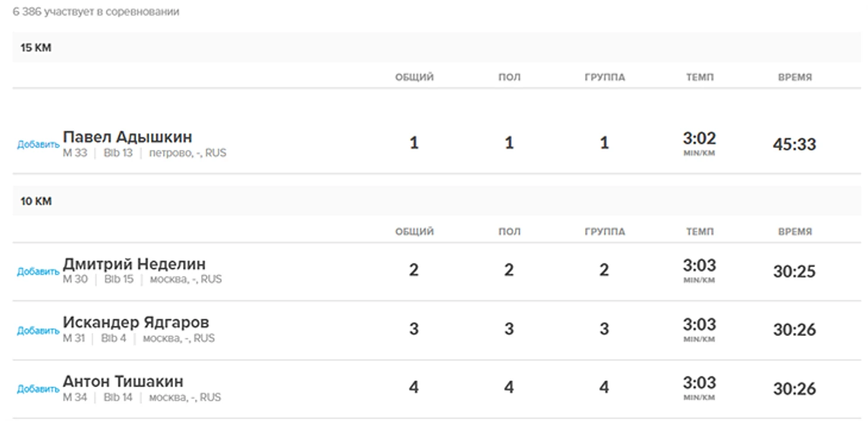Click Антон Тишакин's finish time 30:26

[x=794, y=389]
